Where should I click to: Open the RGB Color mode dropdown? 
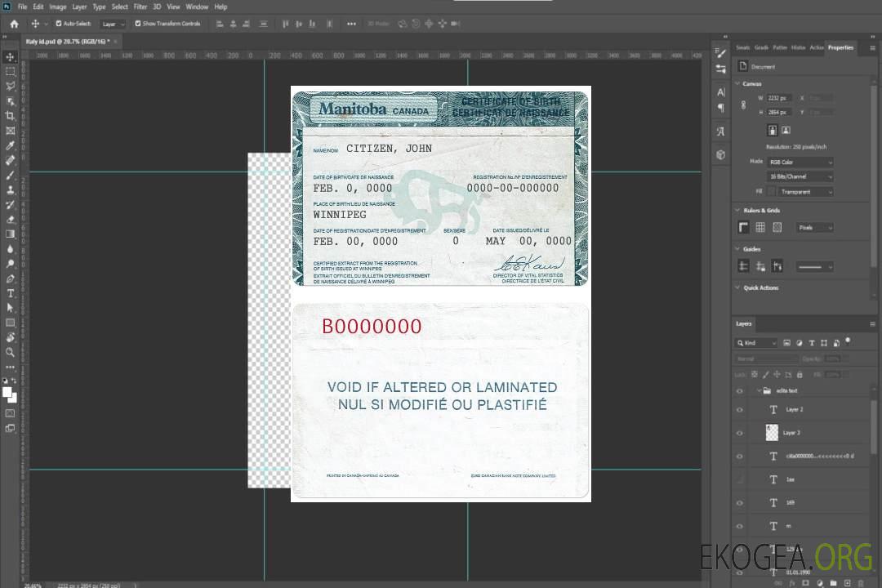coord(800,162)
